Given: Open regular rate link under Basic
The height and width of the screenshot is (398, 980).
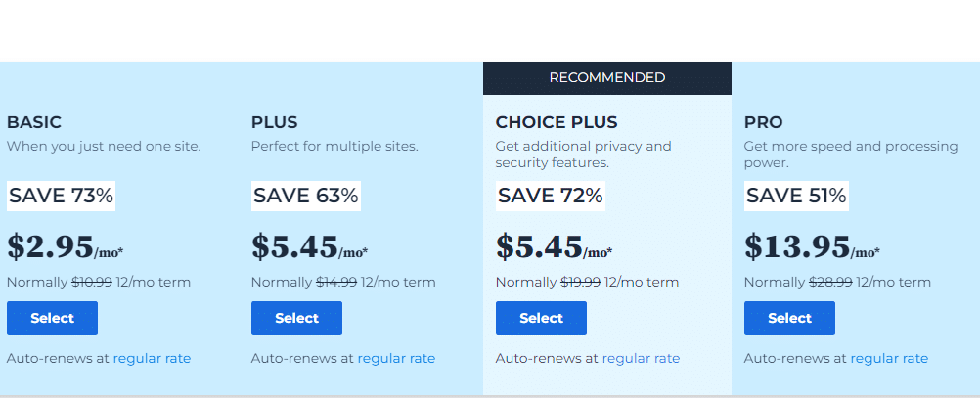Looking at the screenshot, I should pyautogui.click(x=152, y=359).
